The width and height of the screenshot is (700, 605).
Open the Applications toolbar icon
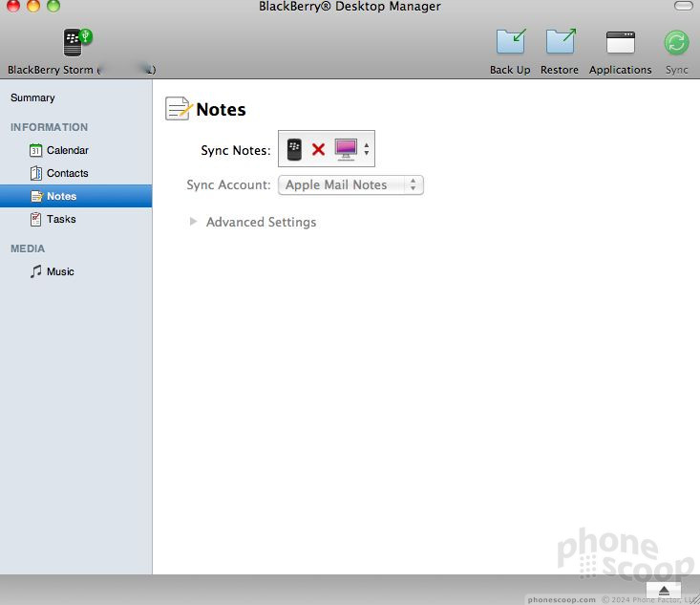[620, 42]
